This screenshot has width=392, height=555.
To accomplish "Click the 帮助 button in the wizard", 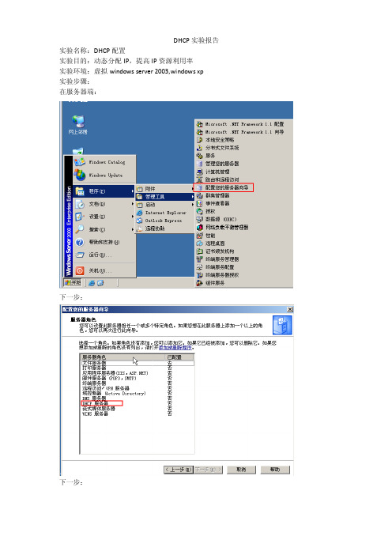I will coord(275,470).
